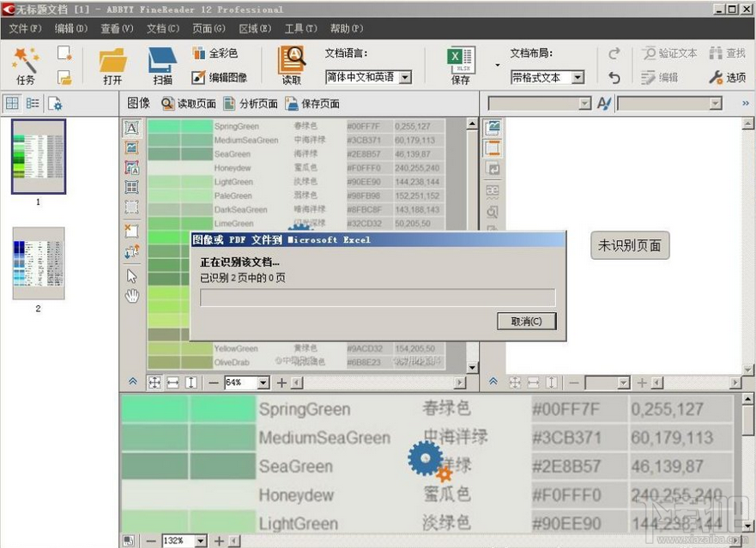756x548 pixels.
Task: Select the text region drawing tool
Action: (131, 127)
